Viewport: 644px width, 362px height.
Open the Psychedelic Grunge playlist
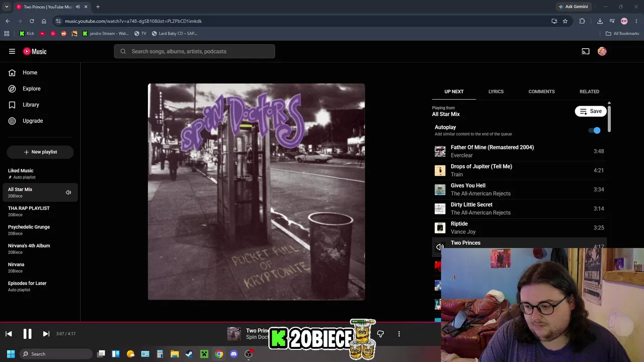pos(40,230)
